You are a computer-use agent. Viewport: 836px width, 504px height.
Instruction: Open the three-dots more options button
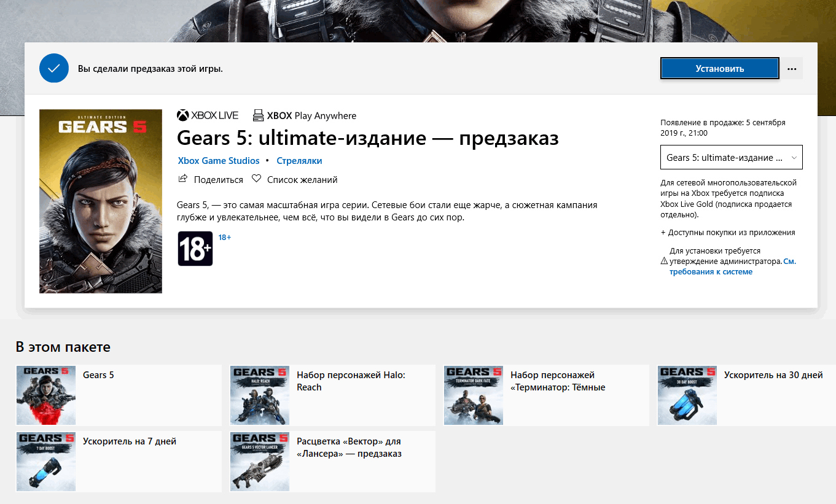pyautogui.click(x=791, y=69)
